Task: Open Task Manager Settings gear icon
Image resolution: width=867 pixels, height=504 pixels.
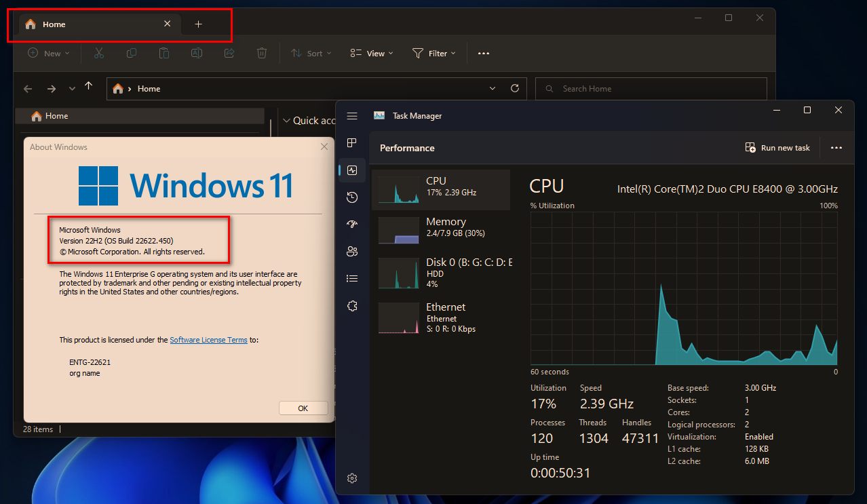Action: coord(352,478)
